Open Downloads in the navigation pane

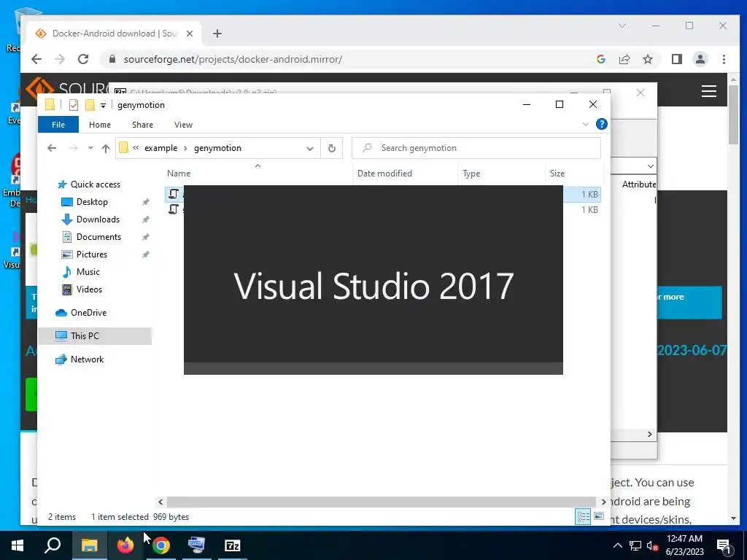click(x=98, y=219)
